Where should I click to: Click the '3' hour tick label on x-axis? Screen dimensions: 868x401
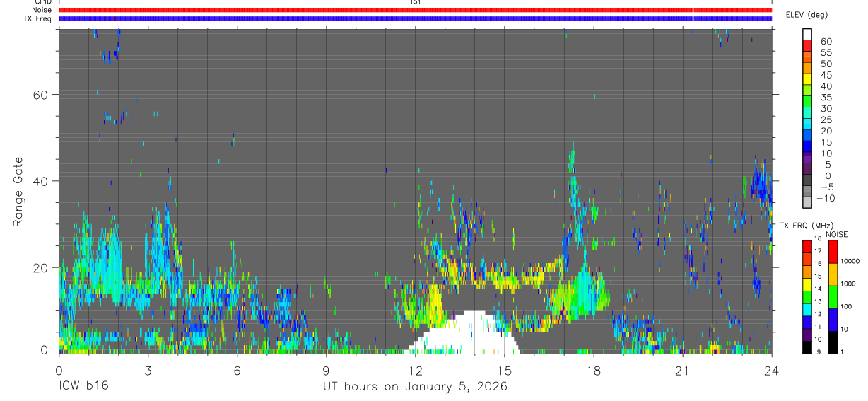[x=148, y=369]
